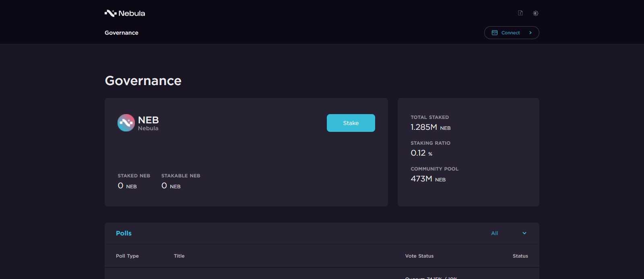The height and width of the screenshot is (279, 644).
Task: Click the Title column header
Action: click(x=179, y=256)
